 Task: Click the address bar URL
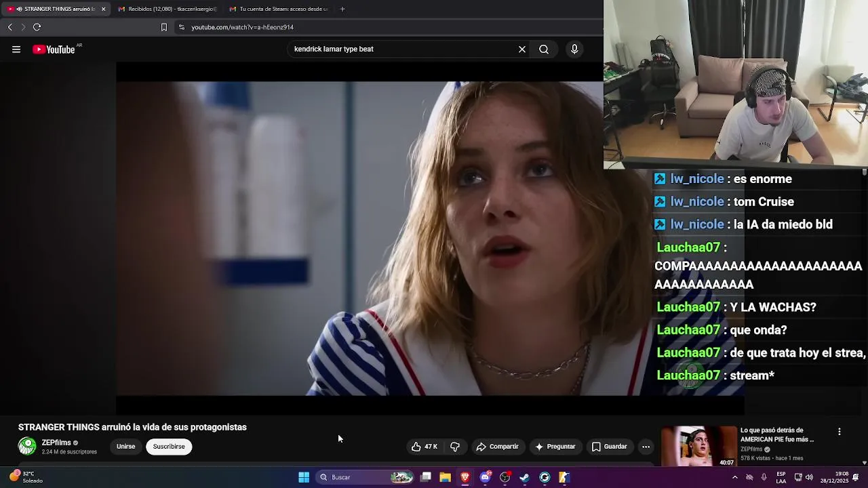click(242, 27)
